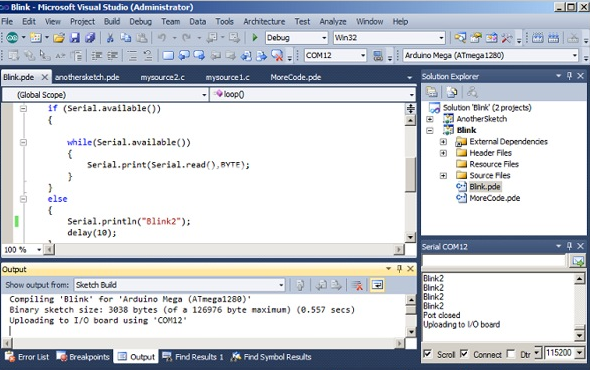Open the Build menu
Screen dimensions: 590x370
112,21
